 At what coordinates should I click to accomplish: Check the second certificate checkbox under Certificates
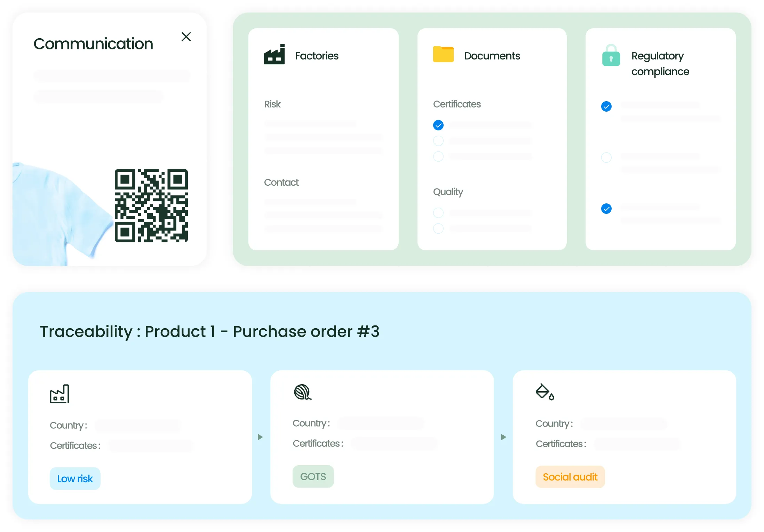(438, 140)
